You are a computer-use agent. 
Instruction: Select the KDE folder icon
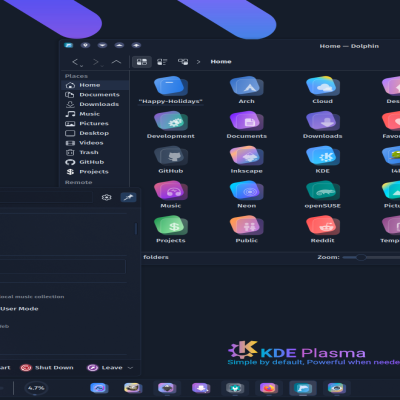323,156
